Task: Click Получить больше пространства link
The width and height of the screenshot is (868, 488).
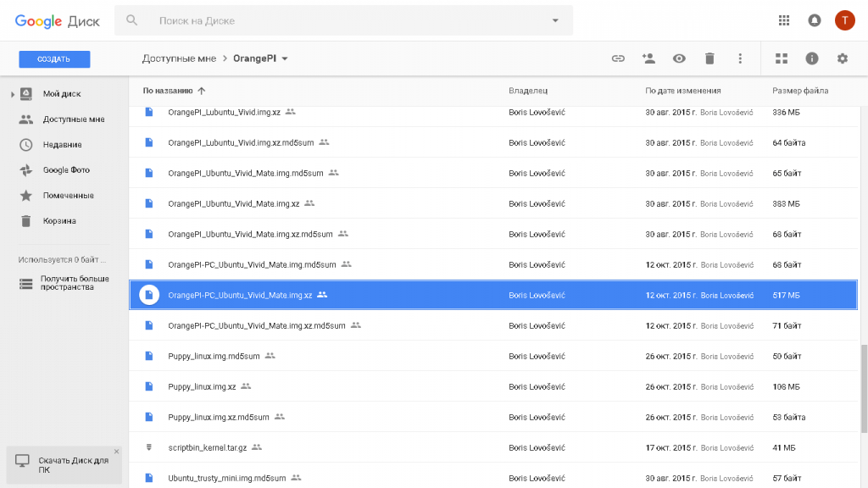Action: pyautogui.click(x=74, y=283)
